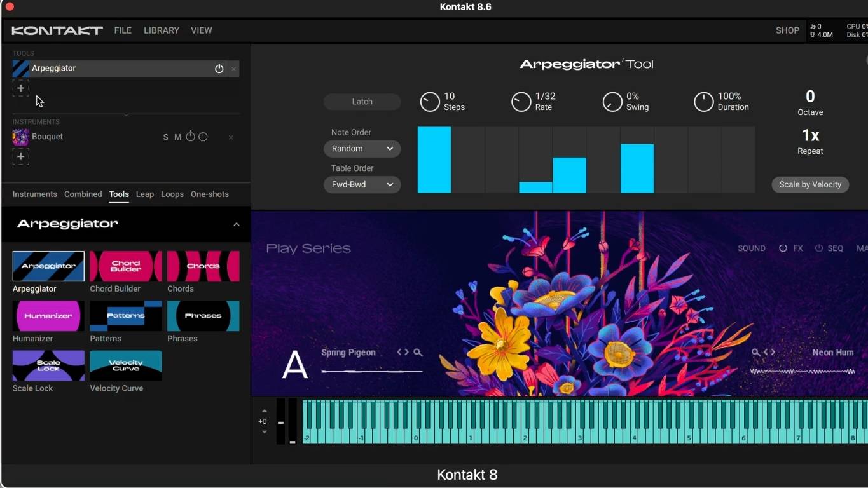Switch to the Leap browser tab
The width and height of the screenshot is (868, 488).
click(145, 194)
